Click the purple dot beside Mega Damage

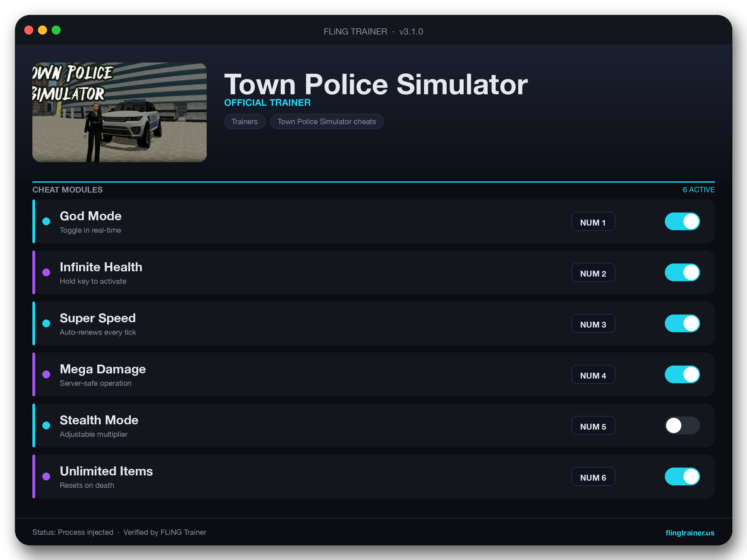(46, 374)
